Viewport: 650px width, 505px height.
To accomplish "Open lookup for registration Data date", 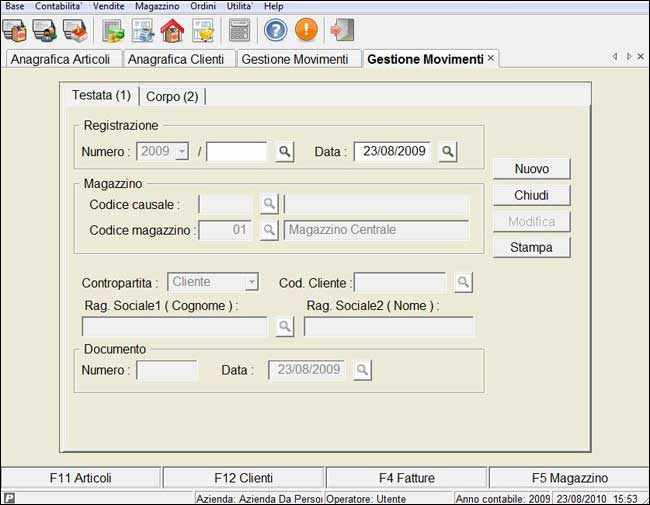I will pos(448,152).
